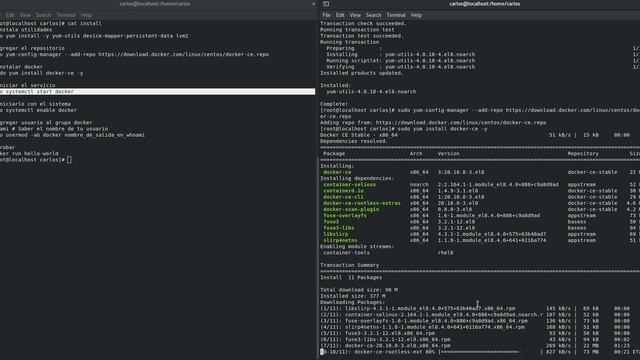The height and width of the screenshot is (360, 640).
Task: Click the 'libslirp' package name in the table
Action: point(336,234)
